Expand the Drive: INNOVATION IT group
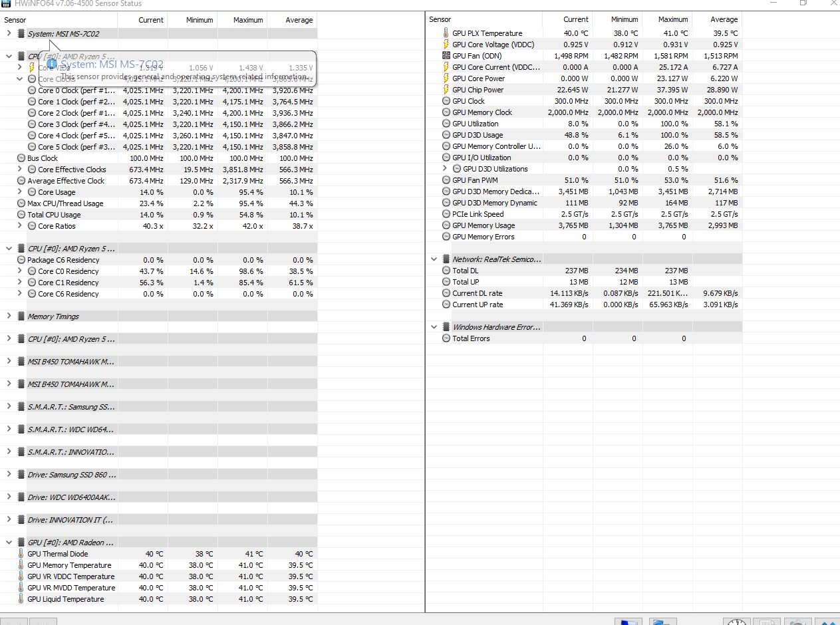840x625 pixels. pyautogui.click(x=9, y=519)
